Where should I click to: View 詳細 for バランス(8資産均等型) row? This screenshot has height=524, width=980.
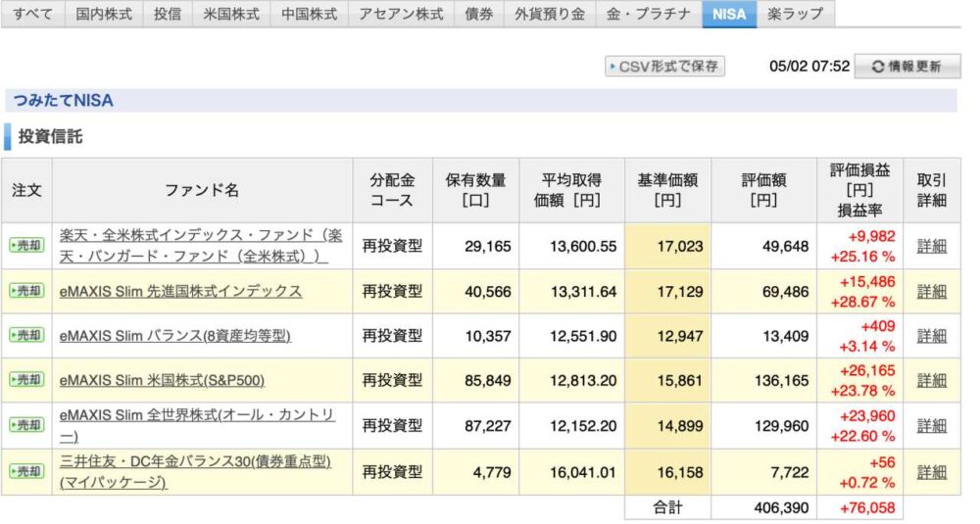931,336
